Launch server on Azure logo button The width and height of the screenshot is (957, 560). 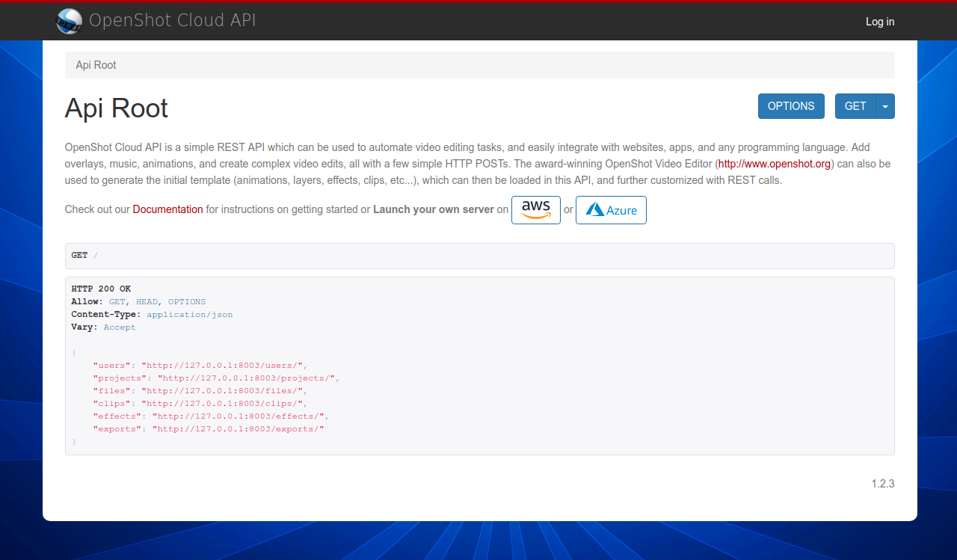[x=611, y=210]
